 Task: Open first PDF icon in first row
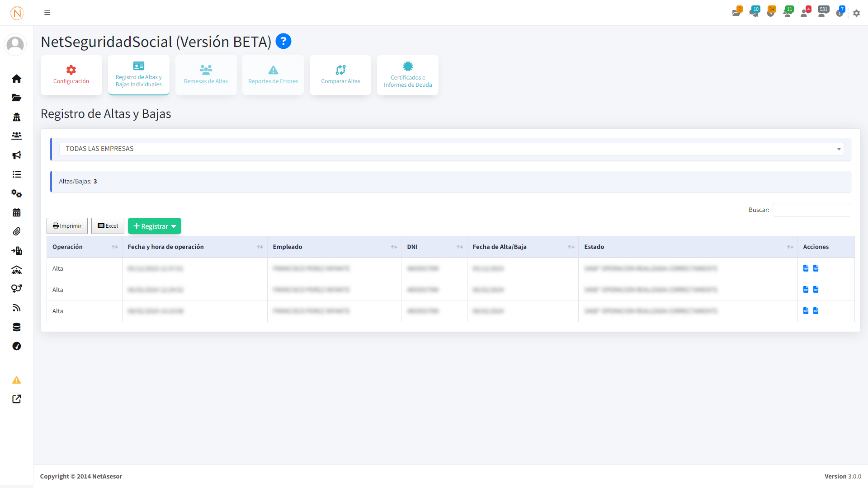(x=806, y=268)
